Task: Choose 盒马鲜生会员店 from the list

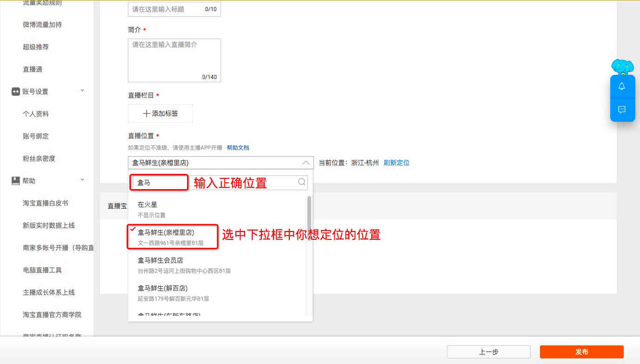Action: [x=160, y=260]
